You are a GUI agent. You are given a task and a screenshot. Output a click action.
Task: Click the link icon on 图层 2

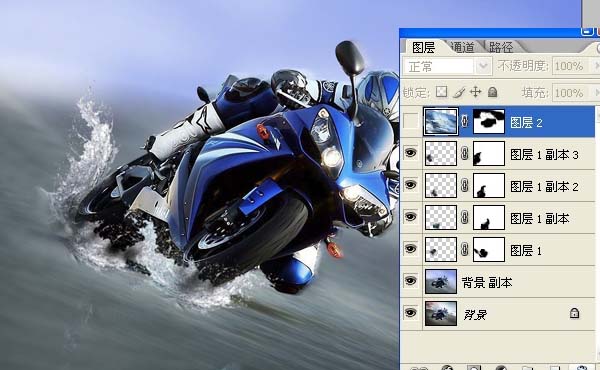[465, 121]
